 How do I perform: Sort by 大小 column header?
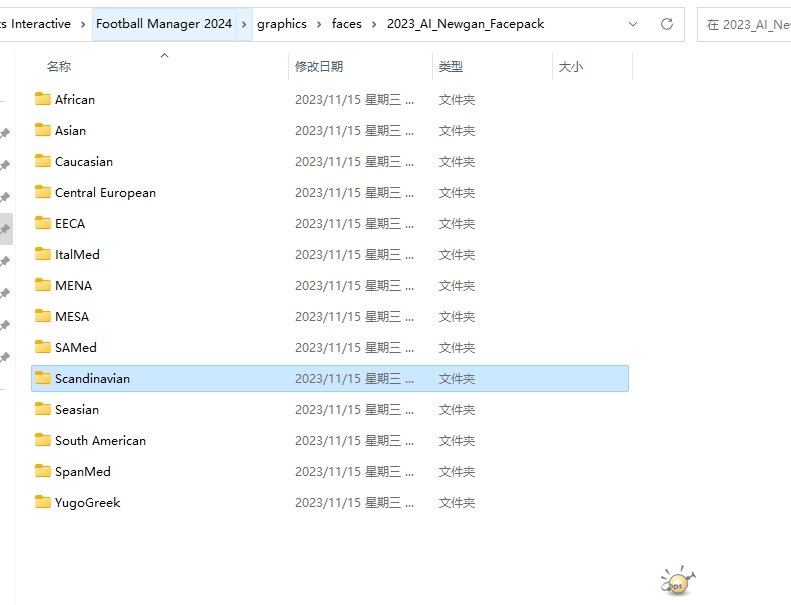[571, 67]
